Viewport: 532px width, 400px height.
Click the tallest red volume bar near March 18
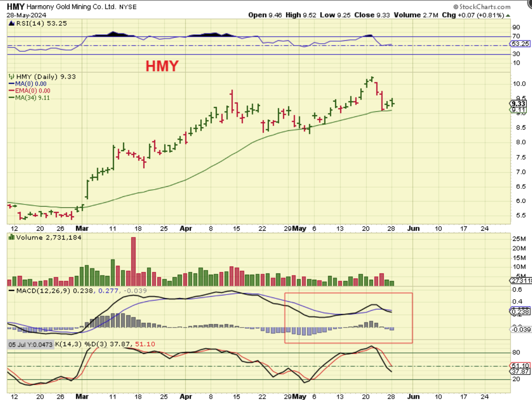(x=133, y=262)
